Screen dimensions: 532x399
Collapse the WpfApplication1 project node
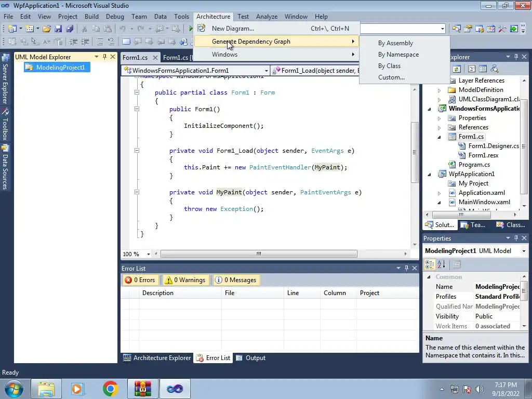click(429, 175)
